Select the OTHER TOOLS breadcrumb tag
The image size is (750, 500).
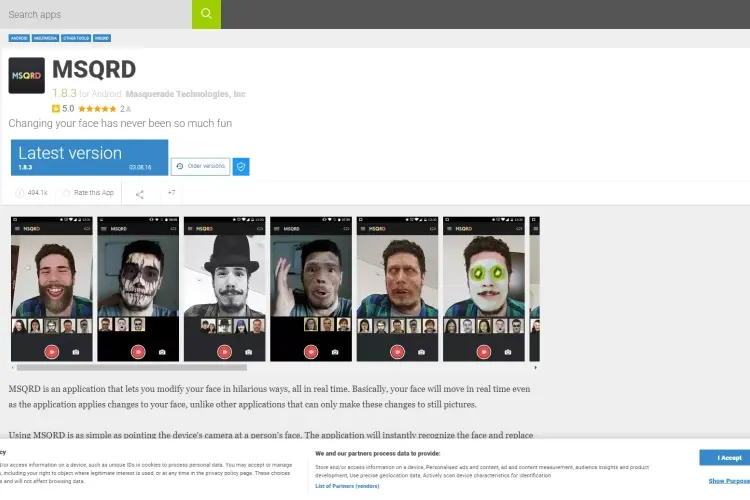(x=75, y=38)
